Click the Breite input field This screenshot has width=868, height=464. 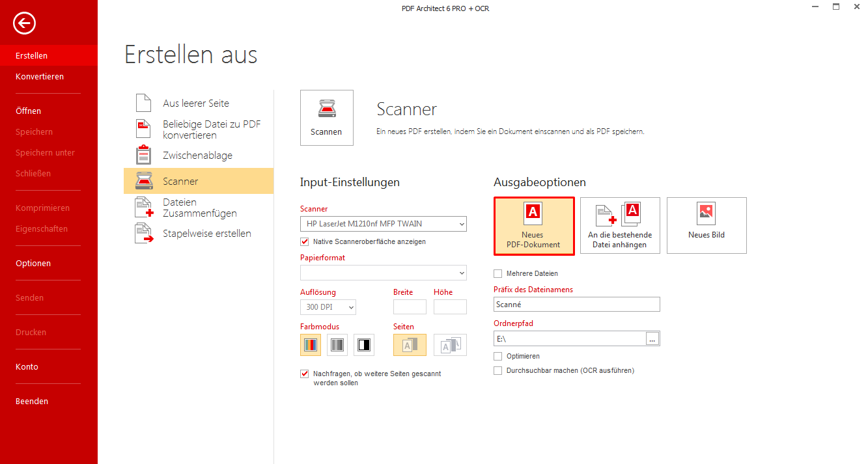tap(410, 307)
